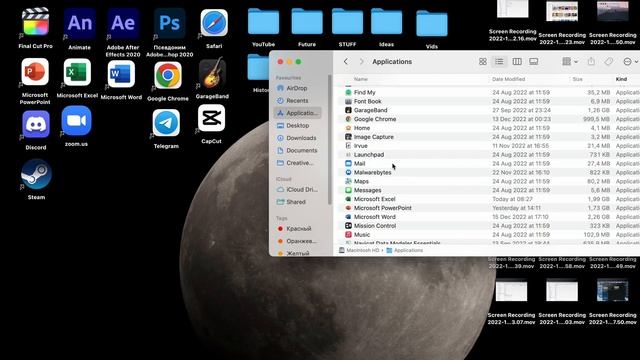This screenshot has width=640, height=360.
Task: Open Recents in Finder sidebar
Action: (297, 100)
